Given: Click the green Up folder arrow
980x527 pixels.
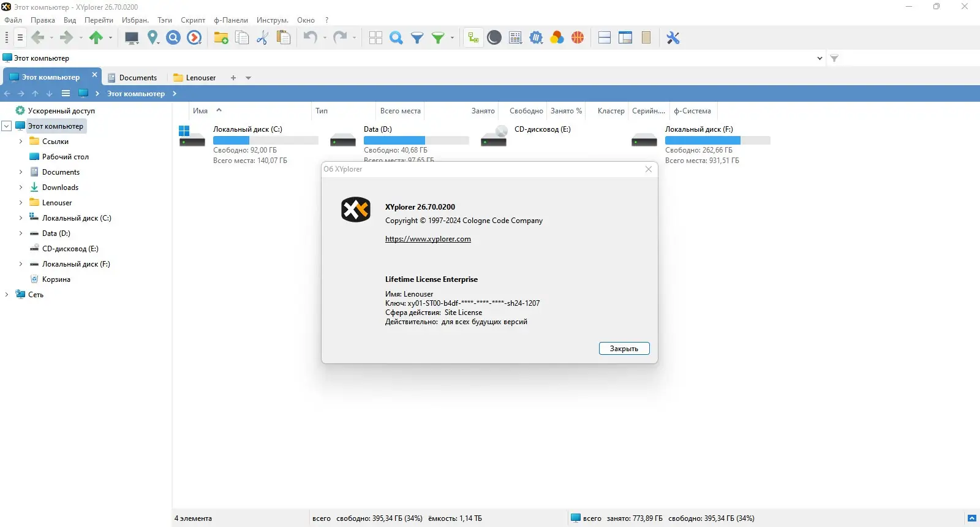Looking at the screenshot, I should 96,37.
